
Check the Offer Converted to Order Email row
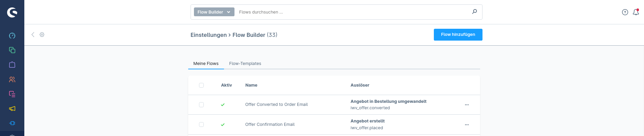201,105
